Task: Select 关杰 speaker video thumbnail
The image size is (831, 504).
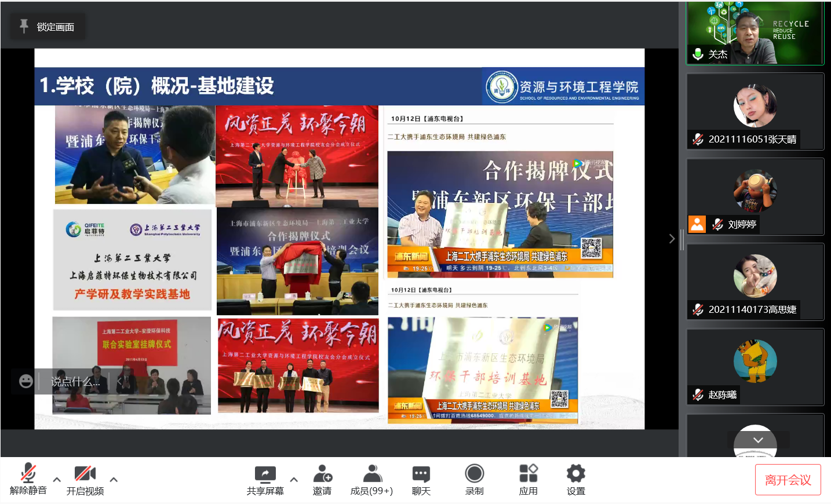Action: [755, 33]
